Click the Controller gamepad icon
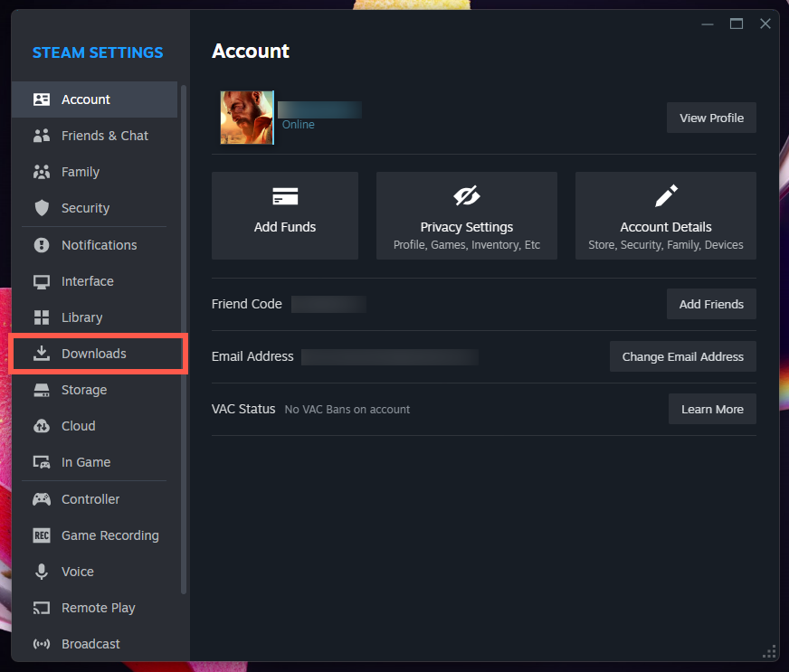 click(42, 499)
